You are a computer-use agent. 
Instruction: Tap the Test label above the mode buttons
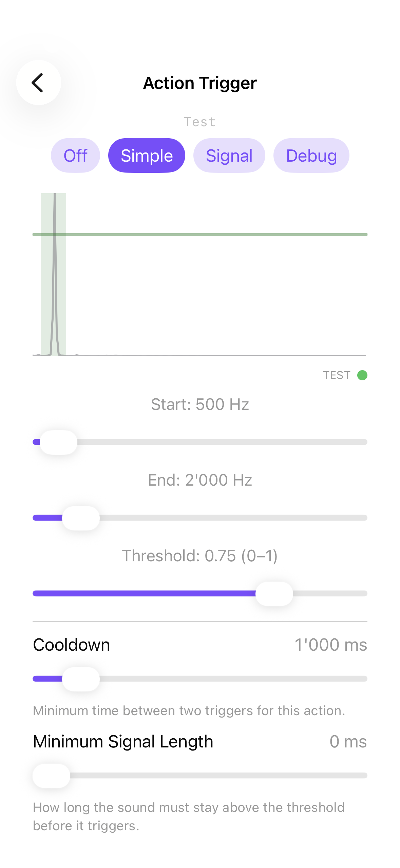pos(200,122)
